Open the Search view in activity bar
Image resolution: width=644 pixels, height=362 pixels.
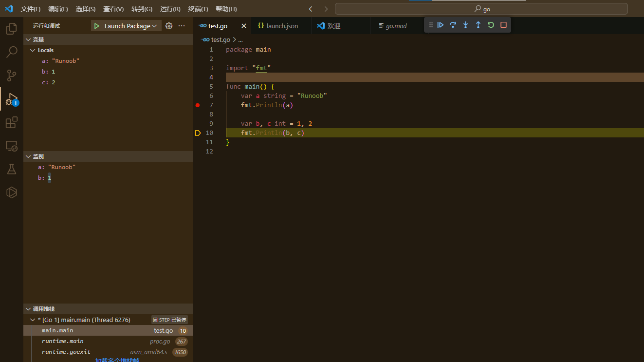(11, 52)
